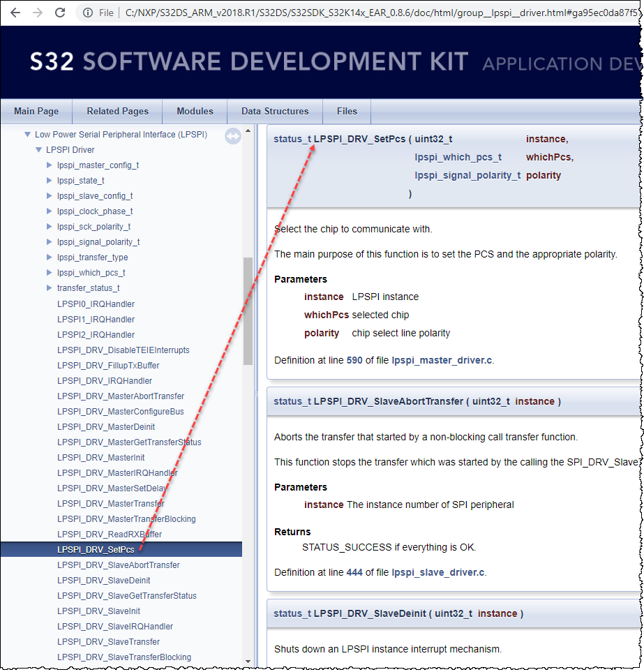Navigate back with the browser back arrow
Screen dimensions: 644x672
pyautogui.click(x=15, y=12)
